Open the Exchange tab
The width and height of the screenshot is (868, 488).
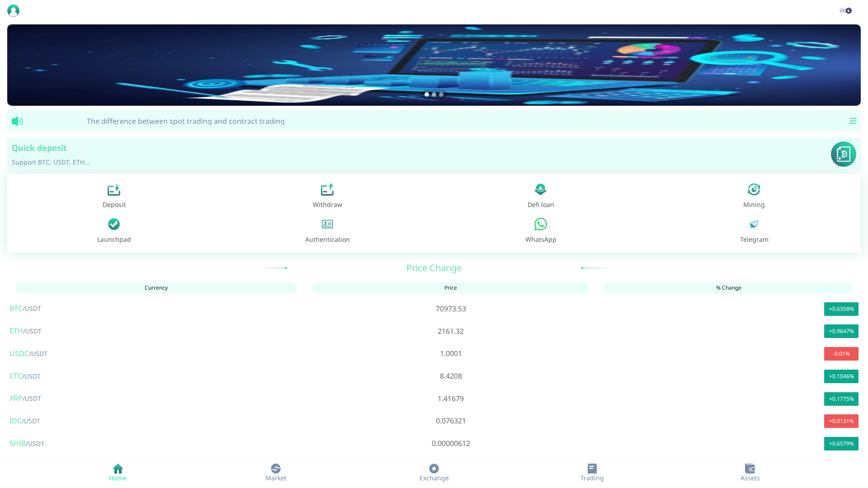[x=434, y=472]
